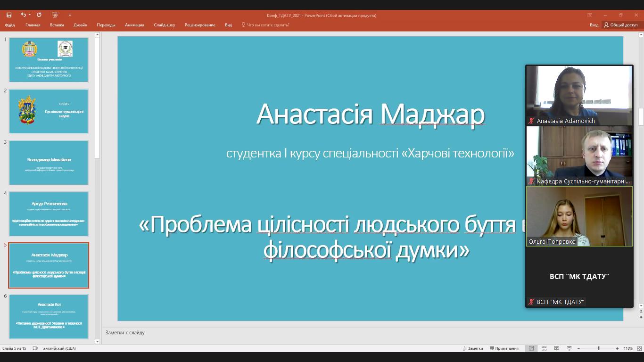Screen dimensions: 644x362
Task: Click the Общий доступ share button
Action: (621, 25)
